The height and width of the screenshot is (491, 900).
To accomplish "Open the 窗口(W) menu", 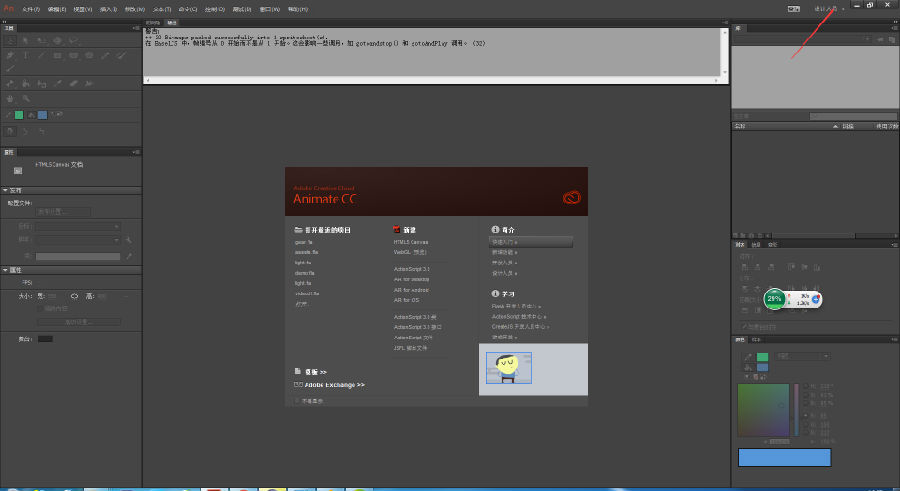I will coord(270,9).
